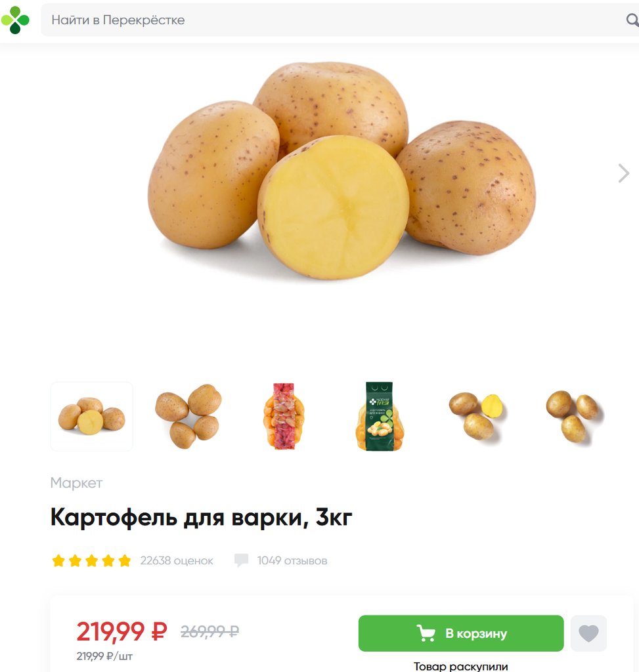Add the potatoes to favorites with heart icon
639x672 pixels.
click(x=588, y=633)
